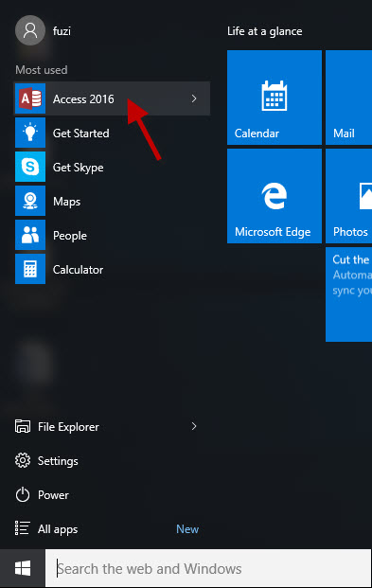The image size is (372, 588).
Task: Launch the Calculator app icon
Action: coord(30,269)
